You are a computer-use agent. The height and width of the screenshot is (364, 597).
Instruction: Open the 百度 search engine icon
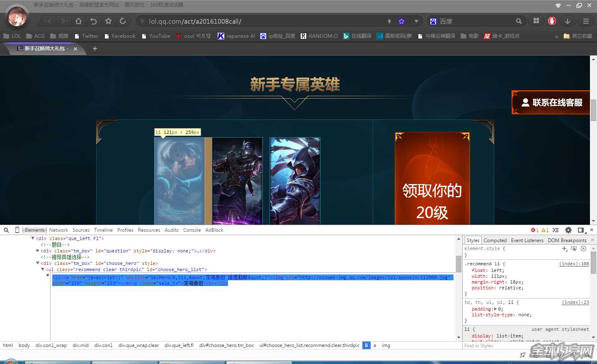point(433,21)
